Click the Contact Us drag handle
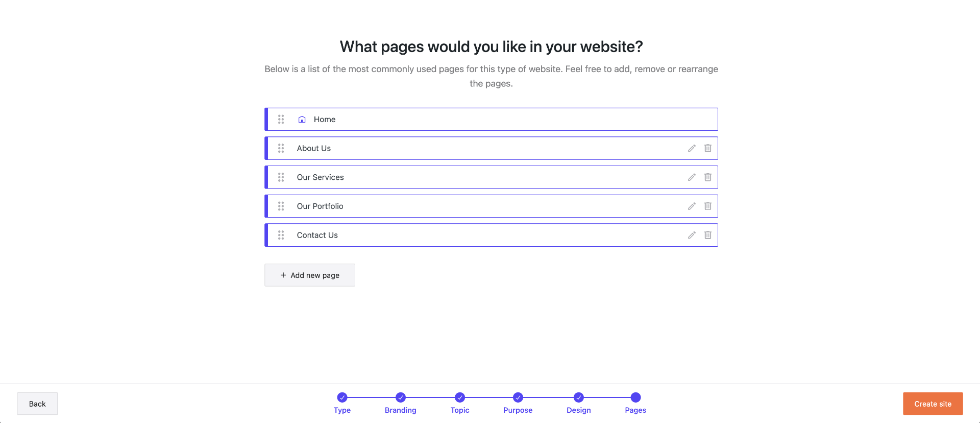The image size is (980, 423). point(281,235)
